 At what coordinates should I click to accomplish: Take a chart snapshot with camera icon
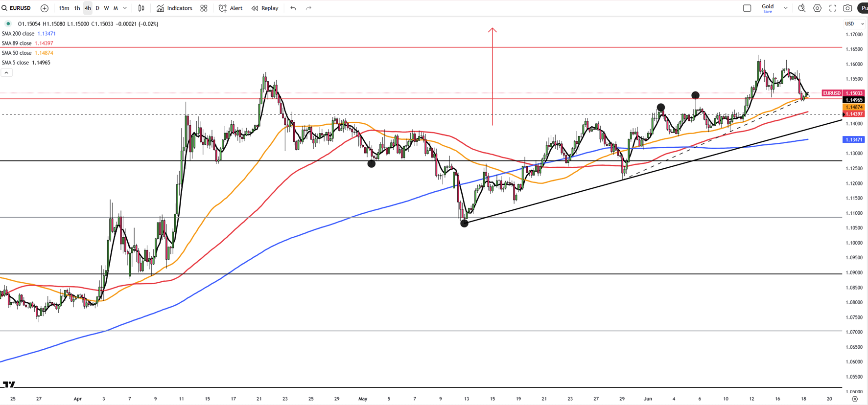point(847,8)
